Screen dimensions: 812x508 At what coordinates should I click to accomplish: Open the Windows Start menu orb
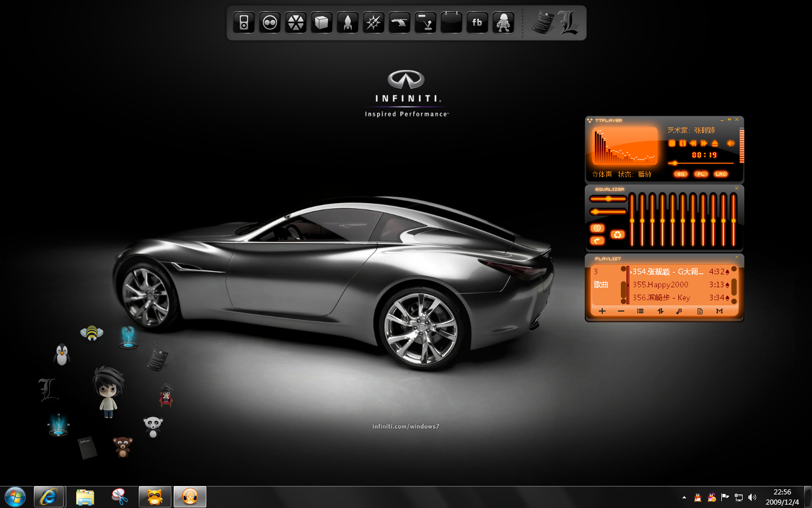15,497
